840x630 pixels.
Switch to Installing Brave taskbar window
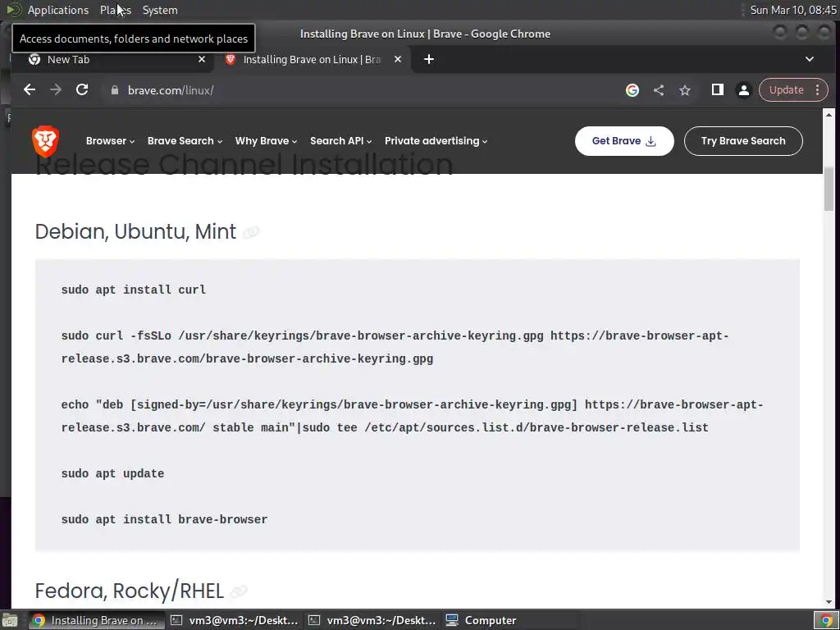(x=95, y=620)
